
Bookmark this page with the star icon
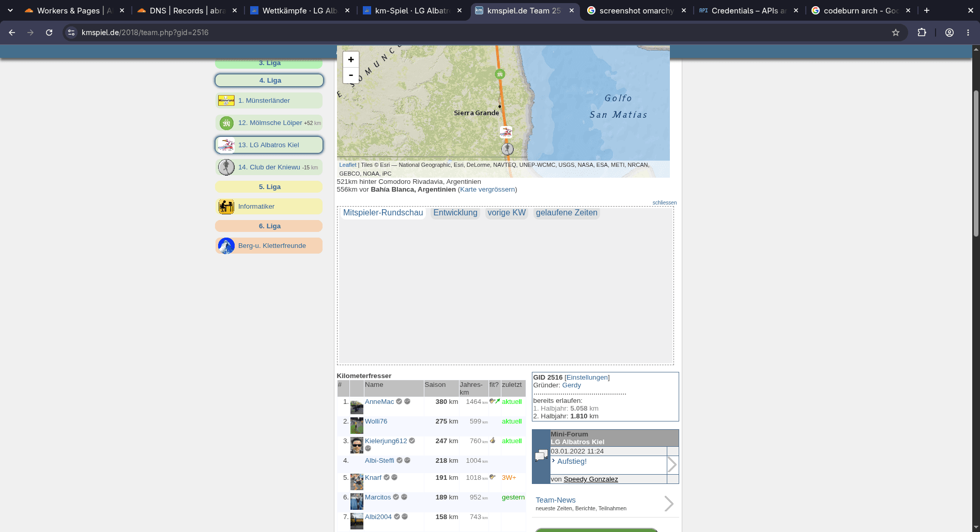pyautogui.click(x=896, y=33)
